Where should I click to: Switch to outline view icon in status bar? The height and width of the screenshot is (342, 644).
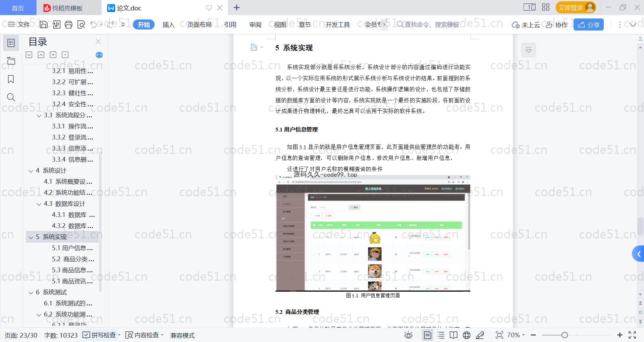pyautogui.click(x=441, y=335)
